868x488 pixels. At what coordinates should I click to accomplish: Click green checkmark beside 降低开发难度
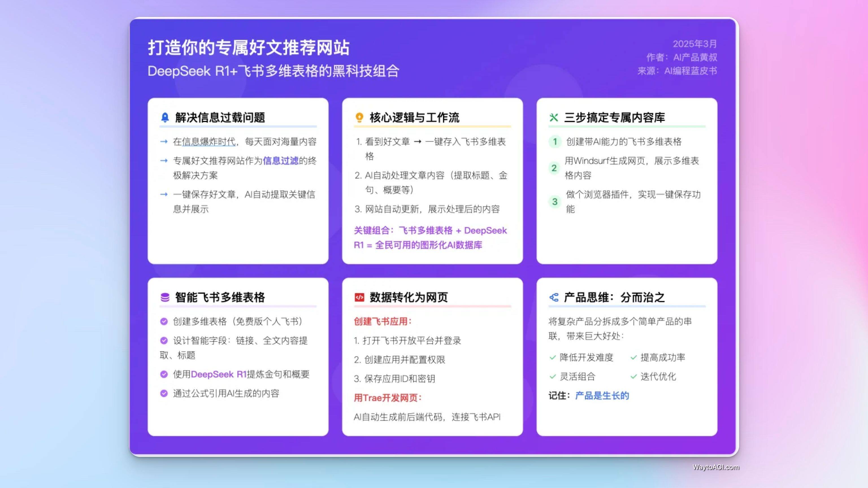point(553,357)
